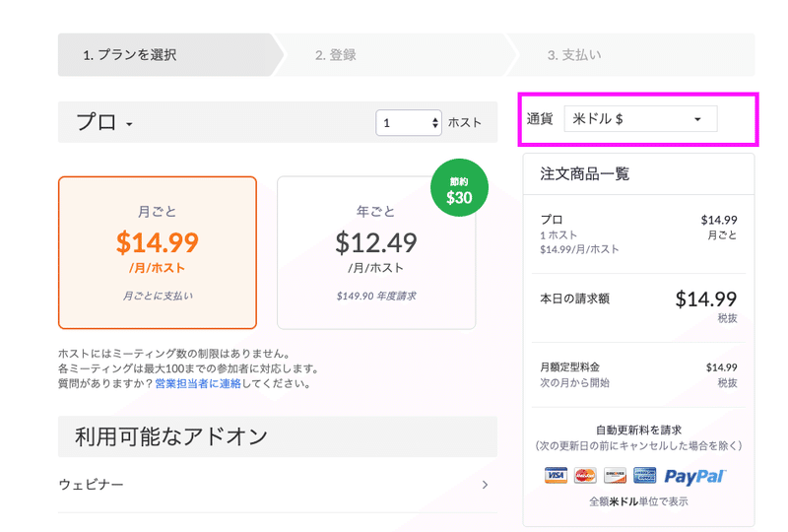Image resolution: width=788 pixels, height=532 pixels.
Task: Click the ウェビナー chevron arrow
Action: 485,485
